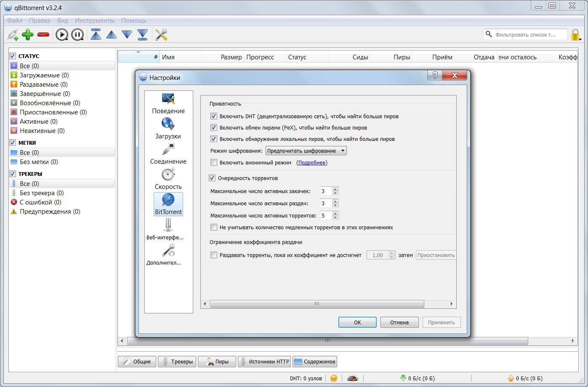Open the Инструменты menu
The width and height of the screenshot is (588, 387).
click(x=94, y=20)
